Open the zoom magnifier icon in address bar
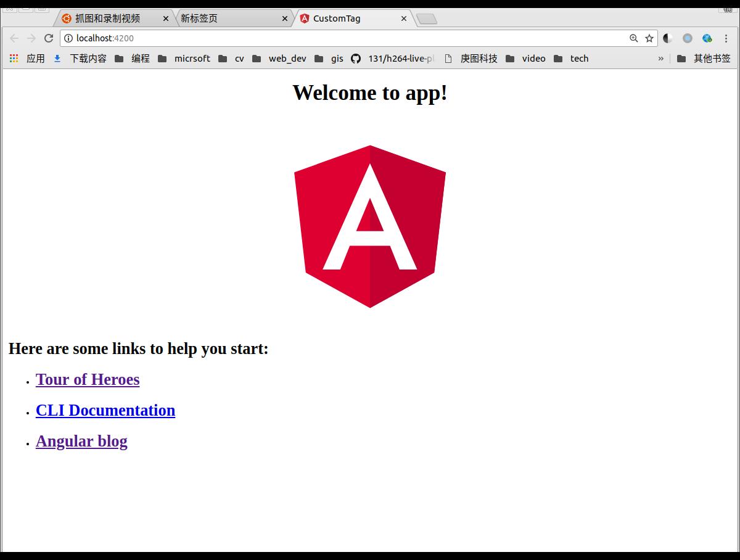The width and height of the screenshot is (740, 560). (x=633, y=38)
